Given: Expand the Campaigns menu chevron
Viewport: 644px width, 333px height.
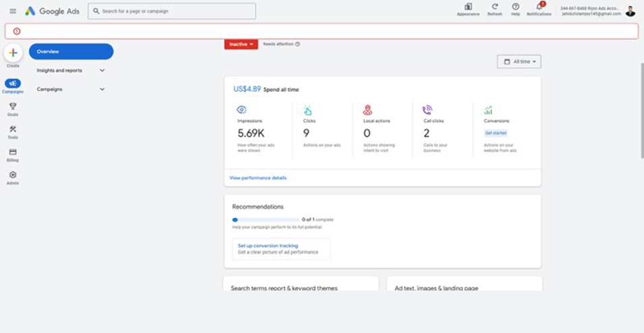Looking at the screenshot, I should [x=102, y=89].
